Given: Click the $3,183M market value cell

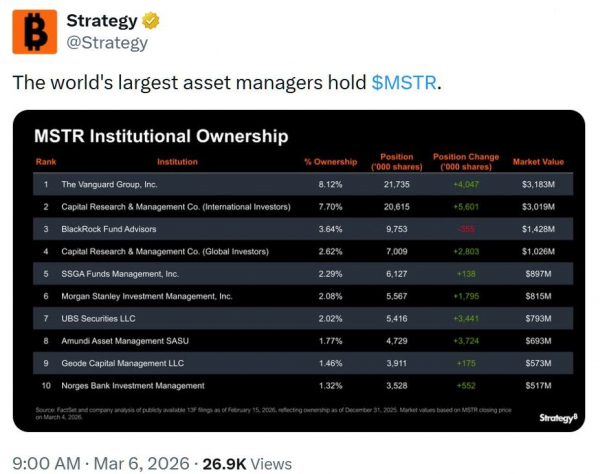Looking at the screenshot, I should tap(538, 185).
